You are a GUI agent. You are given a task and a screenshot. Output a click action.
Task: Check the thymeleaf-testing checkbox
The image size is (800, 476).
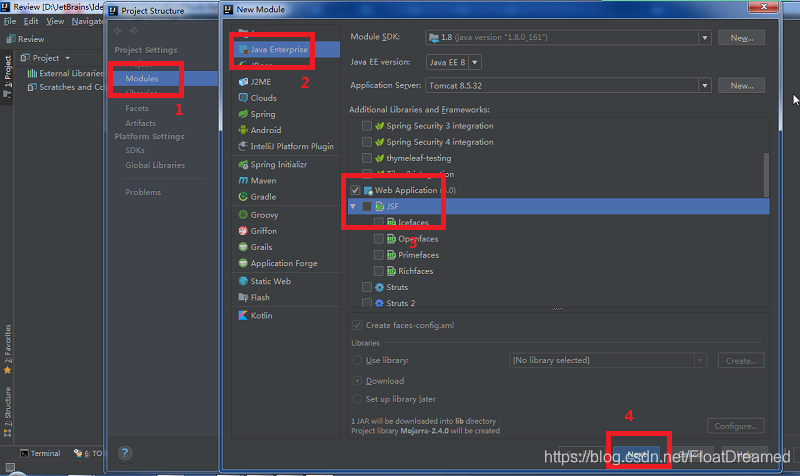367,158
